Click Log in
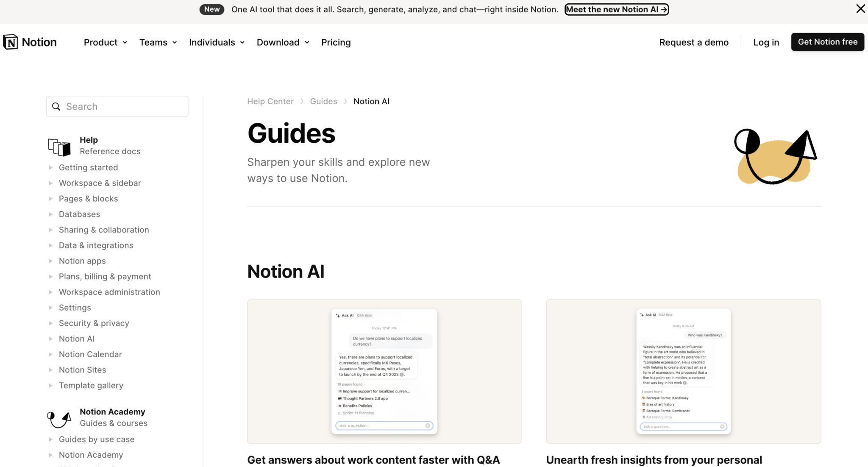The image size is (868, 467). [766, 42]
